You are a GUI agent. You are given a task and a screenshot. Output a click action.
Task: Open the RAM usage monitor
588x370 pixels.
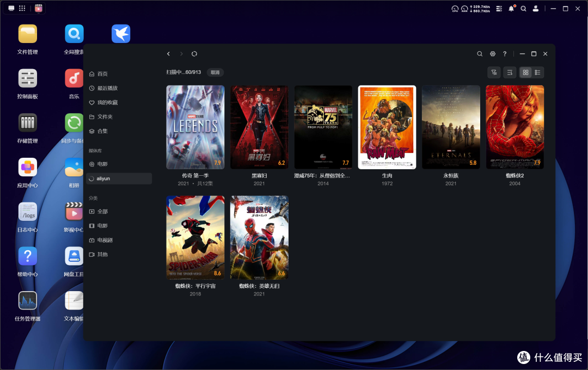tap(464, 9)
